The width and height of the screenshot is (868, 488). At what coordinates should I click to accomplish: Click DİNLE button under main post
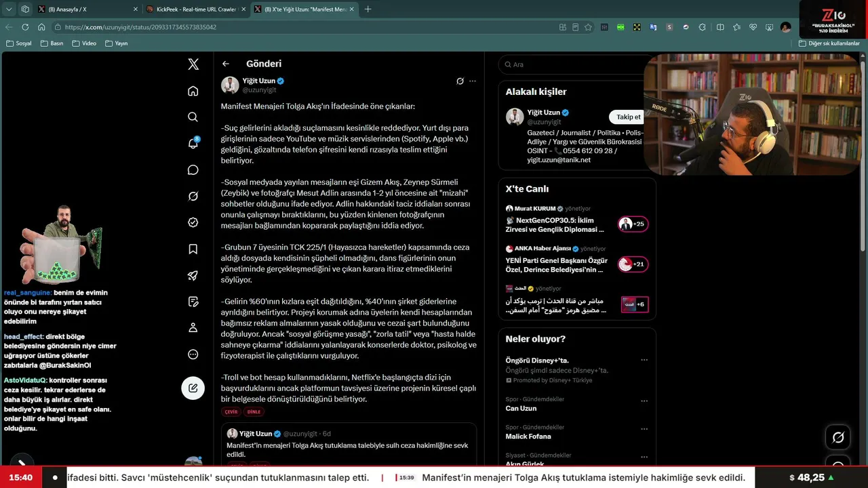pos(254,411)
